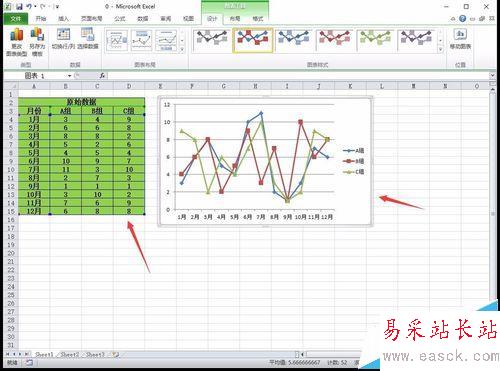This screenshot has width=500, height=371.
Task: Choose the red chart style
Action: click(x=335, y=40)
